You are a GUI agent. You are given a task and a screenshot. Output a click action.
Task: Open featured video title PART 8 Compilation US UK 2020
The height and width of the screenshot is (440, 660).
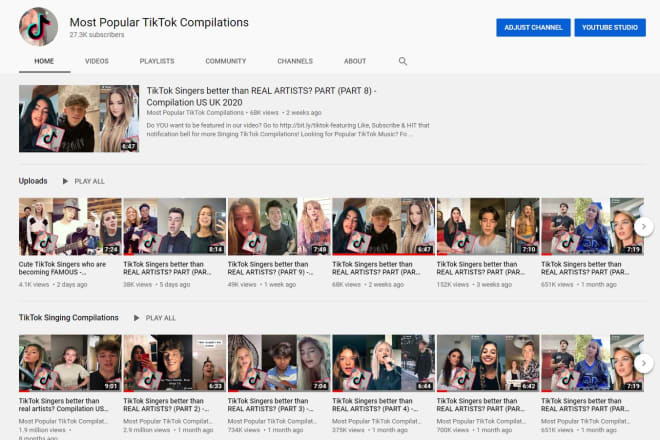(261, 96)
